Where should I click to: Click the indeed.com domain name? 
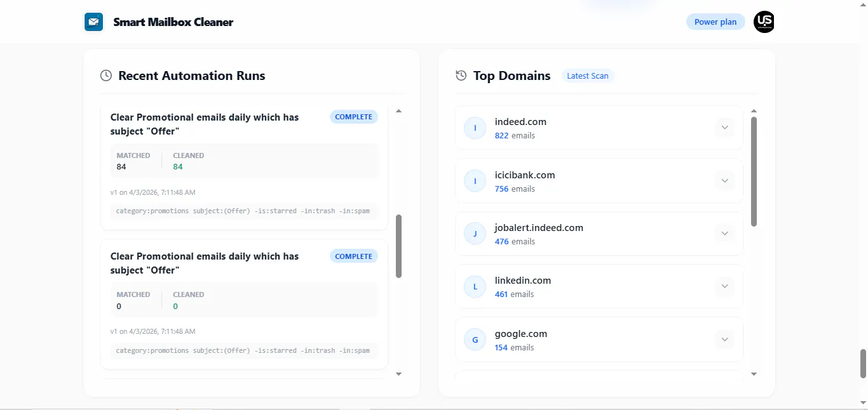pyautogui.click(x=520, y=122)
